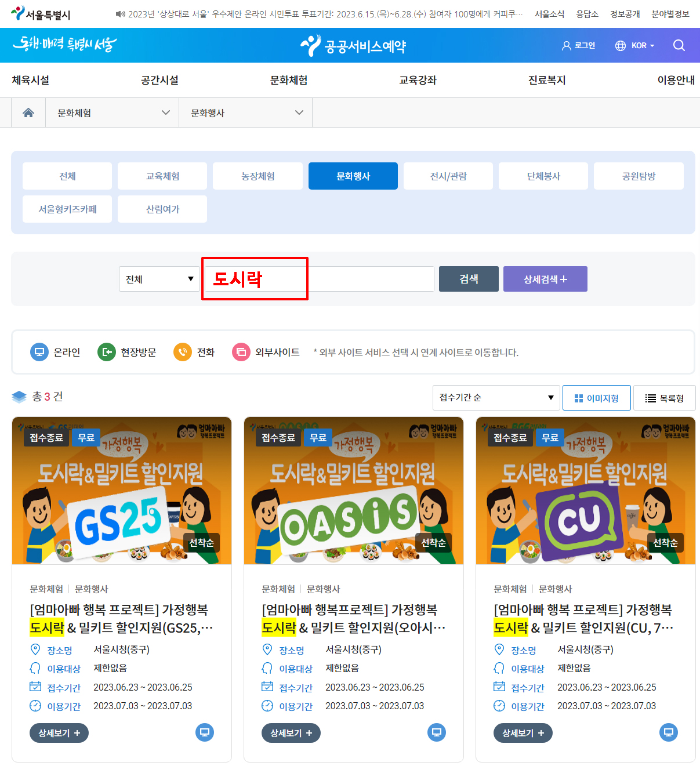Click 상세보기 on the CU card
This screenshot has width=700, height=766.
coord(523,732)
